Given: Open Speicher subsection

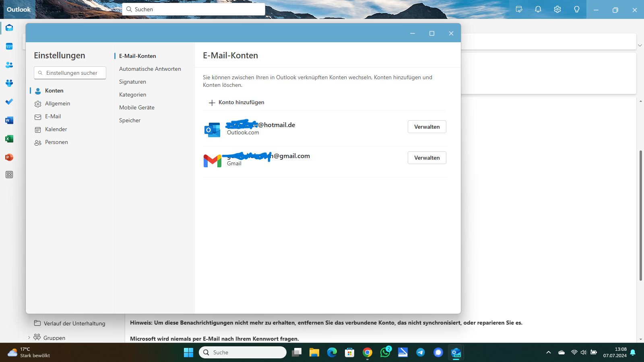Looking at the screenshot, I should click(x=130, y=120).
